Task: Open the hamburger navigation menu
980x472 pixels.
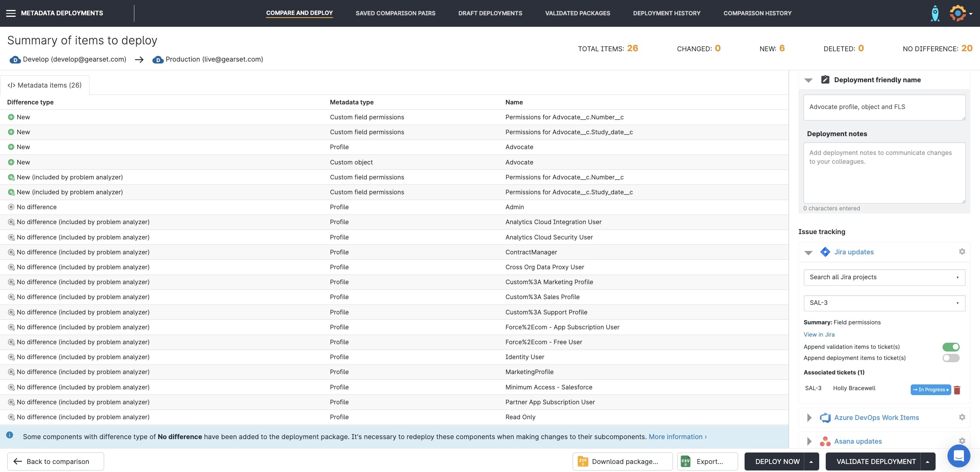Action: point(11,13)
